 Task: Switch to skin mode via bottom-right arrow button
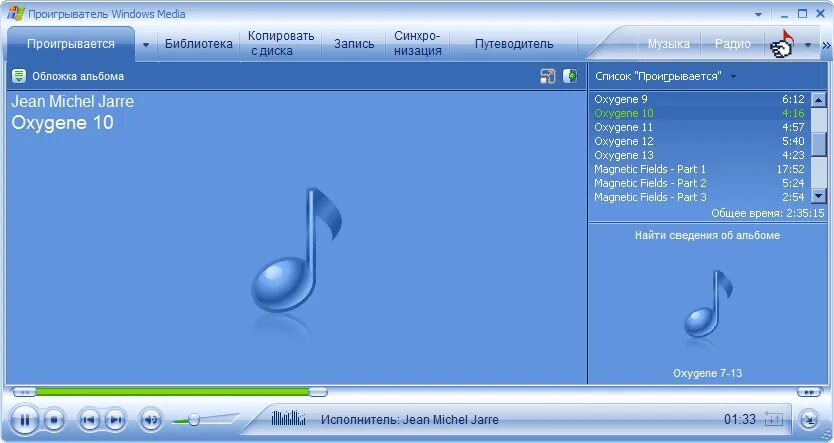click(x=808, y=420)
